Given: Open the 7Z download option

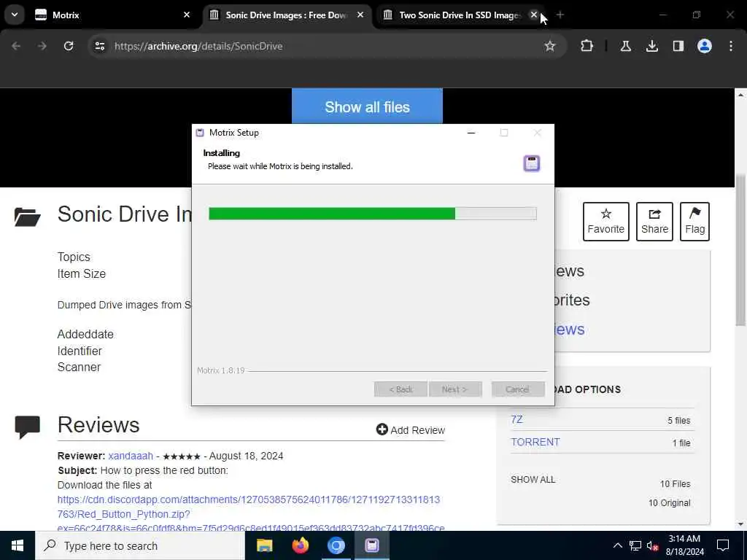Looking at the screenshot, I should click(517, 419).
